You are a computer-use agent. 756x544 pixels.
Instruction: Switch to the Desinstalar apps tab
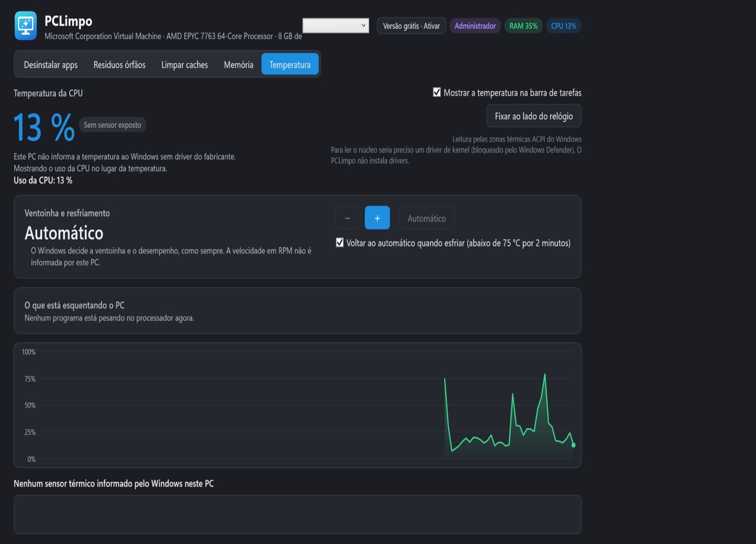click(51, 64)
